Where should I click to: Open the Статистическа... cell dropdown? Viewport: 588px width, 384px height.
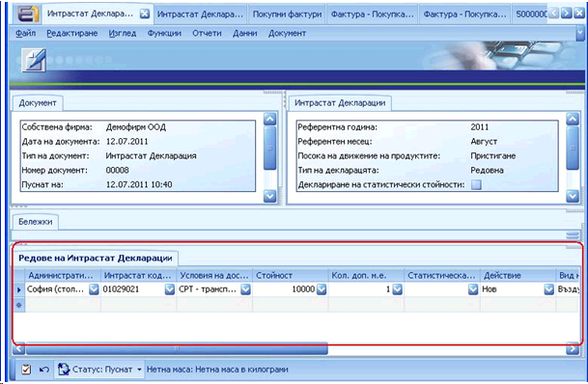click(x=473, y=289)
